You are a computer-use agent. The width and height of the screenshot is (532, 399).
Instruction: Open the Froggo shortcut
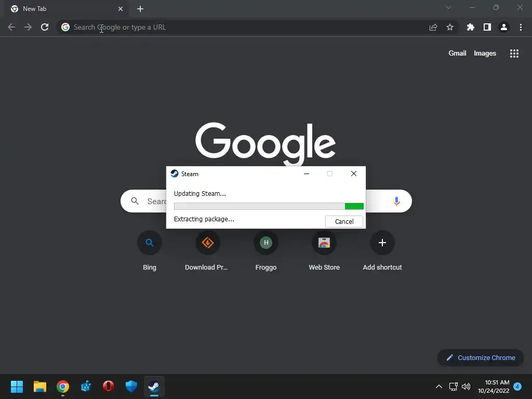click(x=266, y=251)
